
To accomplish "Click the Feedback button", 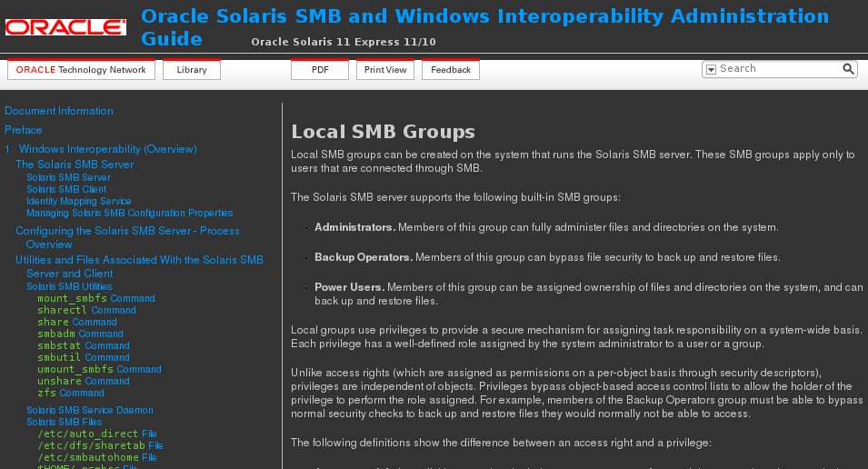I will [451, 70].
